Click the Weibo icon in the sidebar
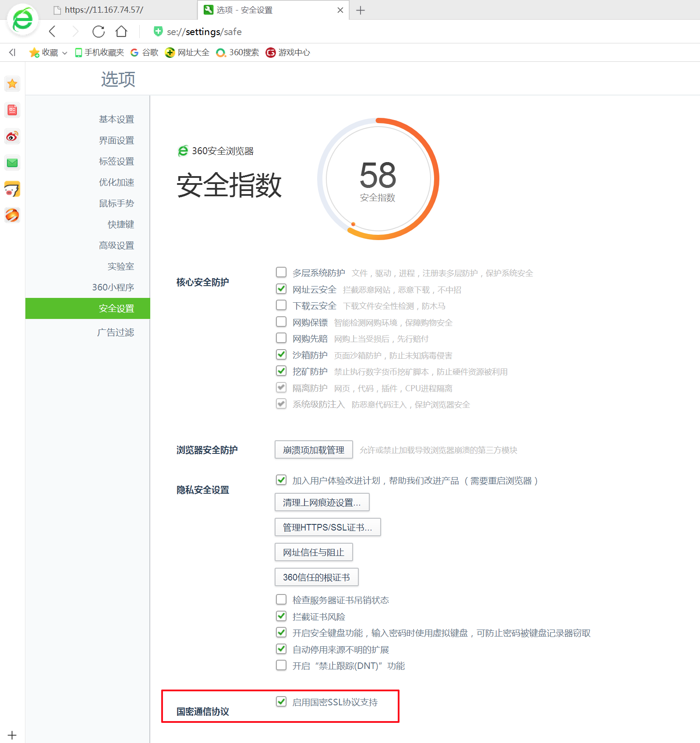This screenshot has height=743, width=700. click(x=12, y=137)
